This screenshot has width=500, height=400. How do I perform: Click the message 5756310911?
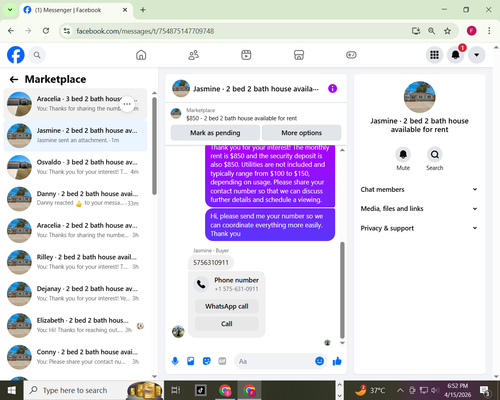pyautogui.click(x=211, y=263)
